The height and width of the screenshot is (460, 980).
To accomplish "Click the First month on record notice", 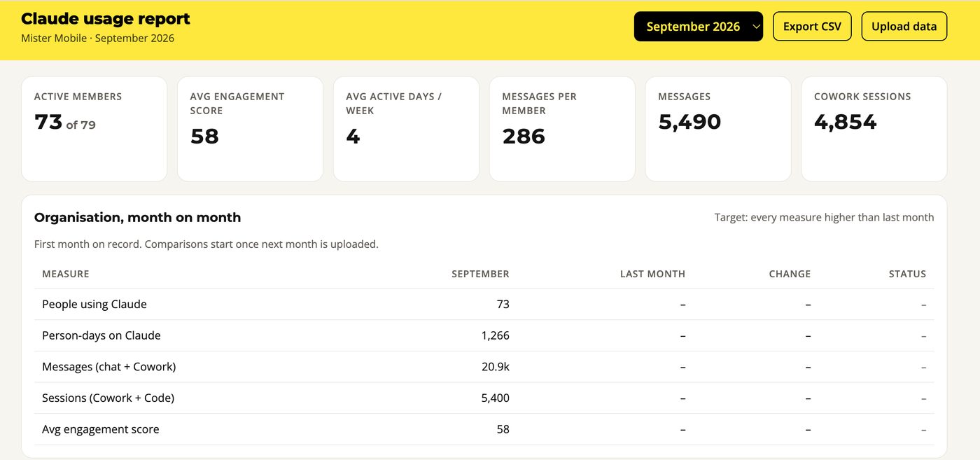I will 206,244.
